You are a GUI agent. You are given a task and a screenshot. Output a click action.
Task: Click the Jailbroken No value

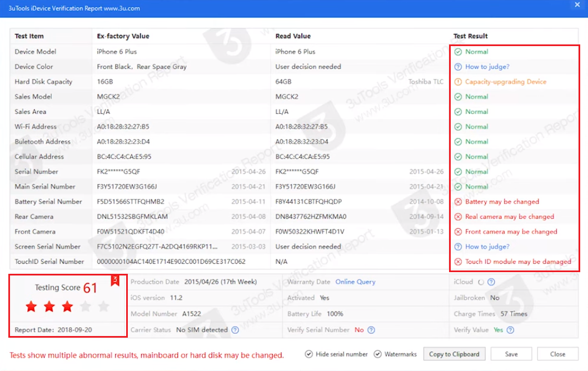[495, 298]
